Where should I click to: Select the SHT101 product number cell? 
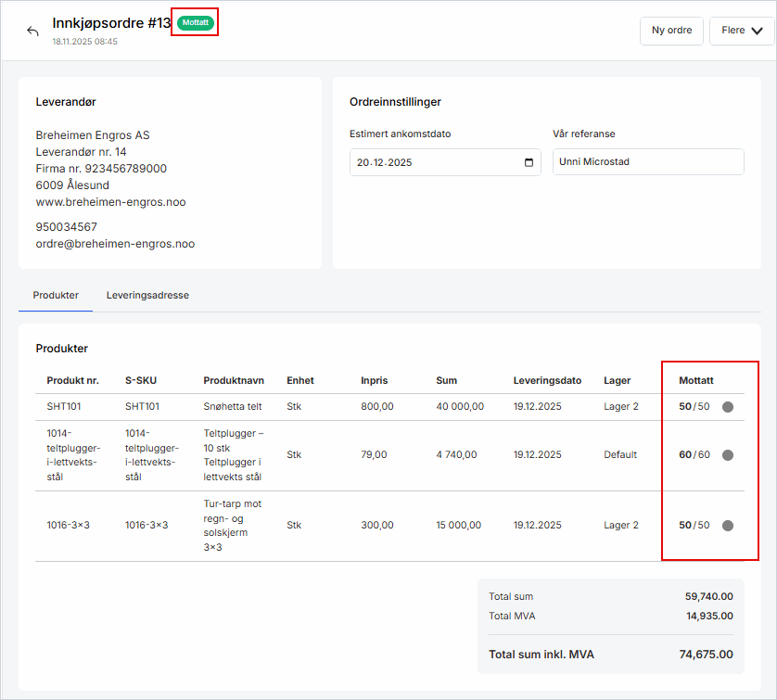pos(64,406)
